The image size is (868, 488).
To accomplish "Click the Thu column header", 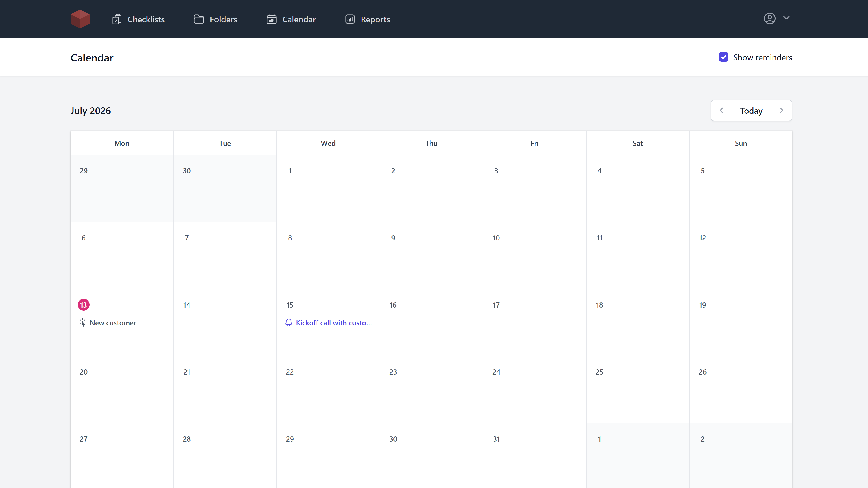I will coord(431,143).
